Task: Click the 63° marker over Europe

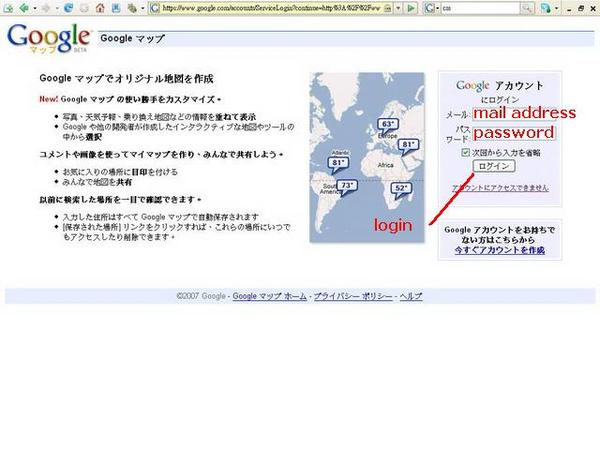Action: pyautogui.click(x=387, y=125)
